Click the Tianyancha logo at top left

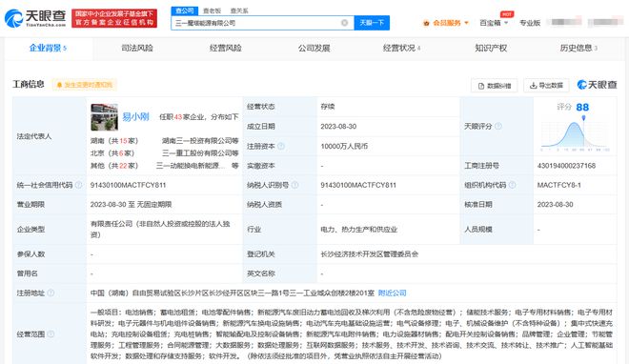pyautogui.click(x=35, y=18)
